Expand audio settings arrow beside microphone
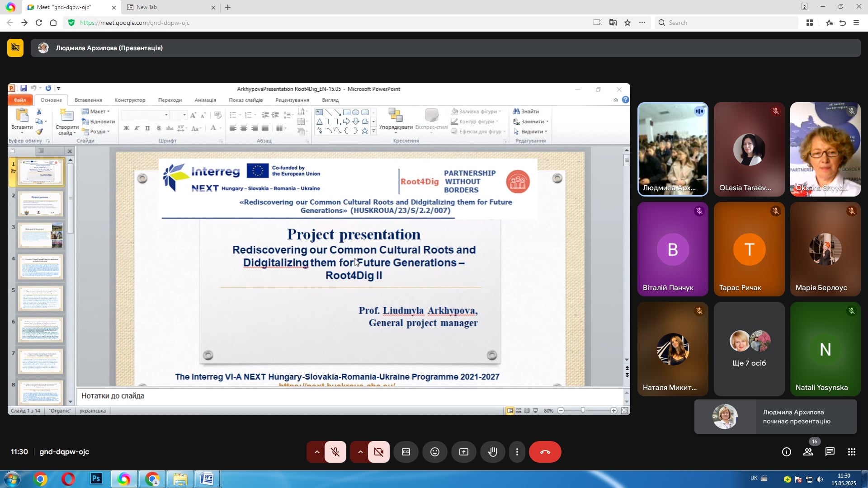Viewport: 868px width, 488px height. (317, 452)
